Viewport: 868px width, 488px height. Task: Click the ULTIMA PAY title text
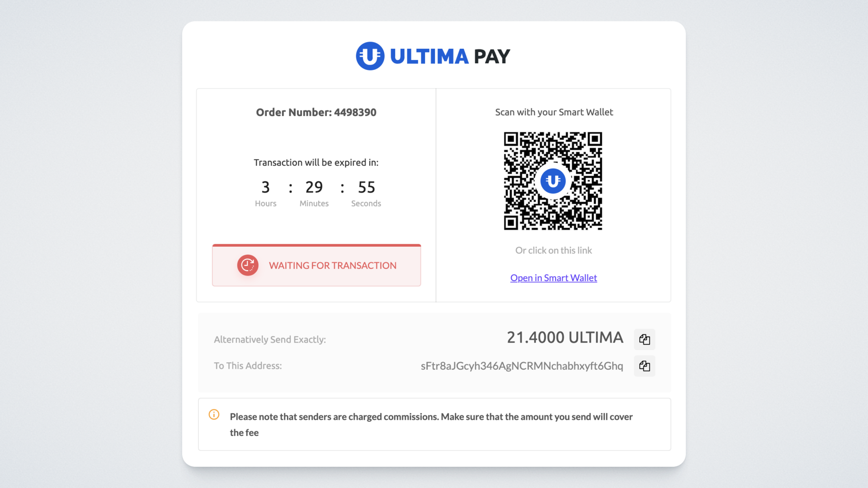(x=450, y=56)
